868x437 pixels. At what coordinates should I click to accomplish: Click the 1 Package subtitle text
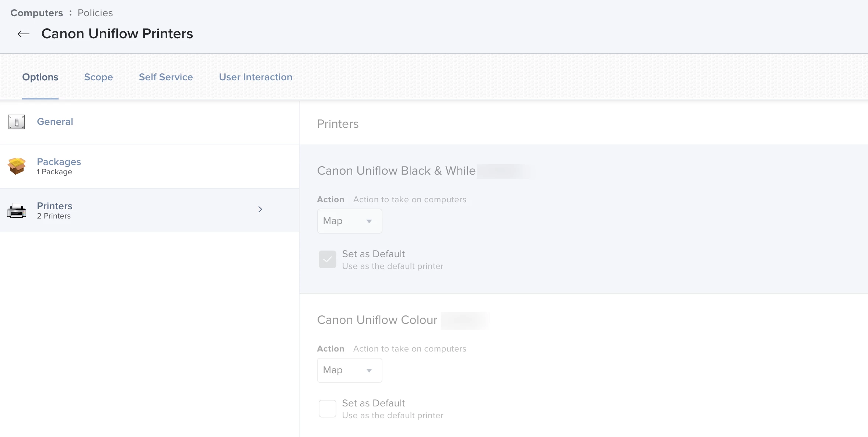coord(55,172)
